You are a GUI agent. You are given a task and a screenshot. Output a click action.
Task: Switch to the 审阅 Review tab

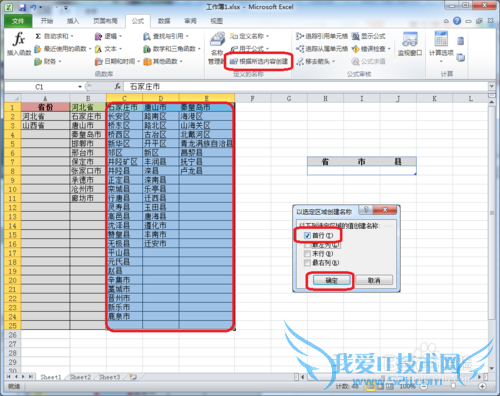click(x=190, y=21)
